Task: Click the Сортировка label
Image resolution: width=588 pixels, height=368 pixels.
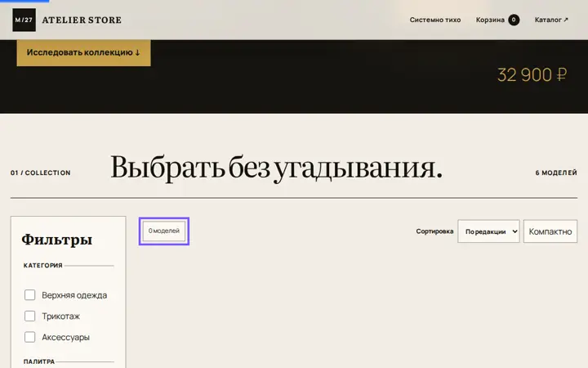Action: [434, 231]
